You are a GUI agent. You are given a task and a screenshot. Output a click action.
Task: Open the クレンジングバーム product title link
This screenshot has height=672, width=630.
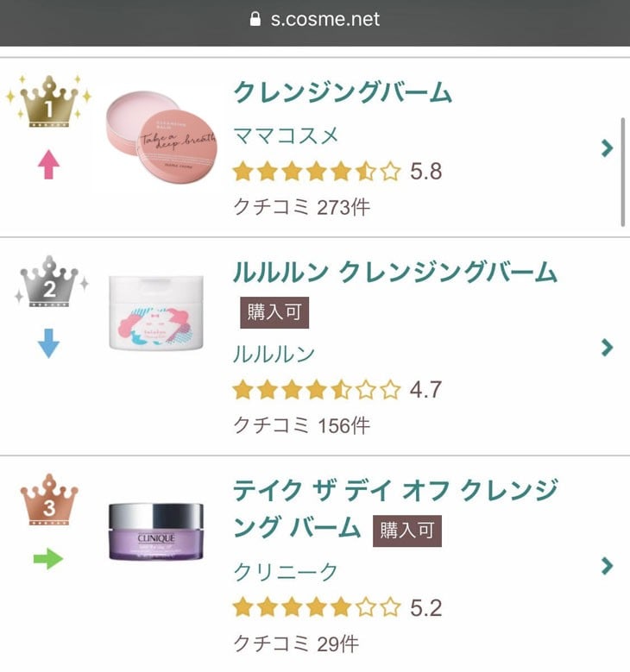click(343, 91)
